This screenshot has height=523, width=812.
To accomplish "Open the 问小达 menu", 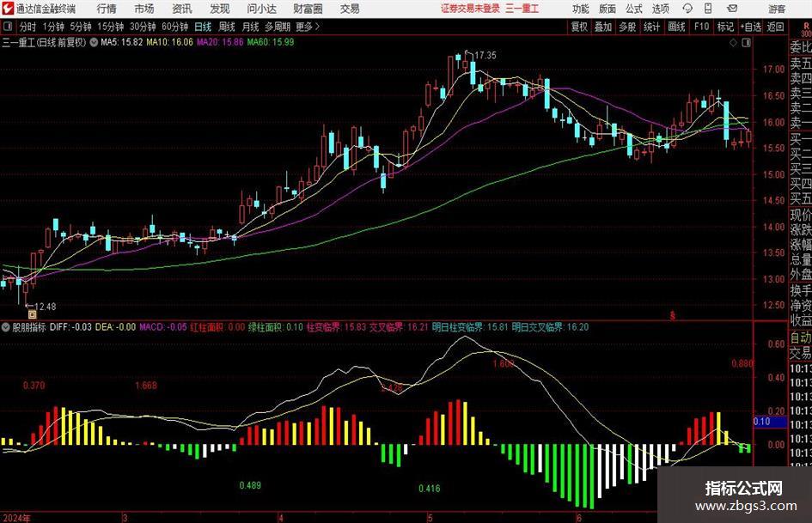I will coord(261,9).
